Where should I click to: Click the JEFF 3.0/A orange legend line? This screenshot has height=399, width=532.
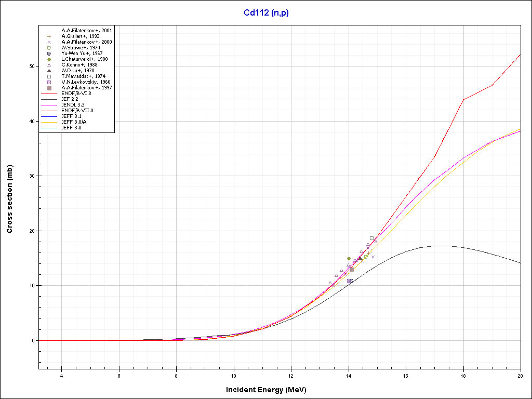[x=49, y=122]
